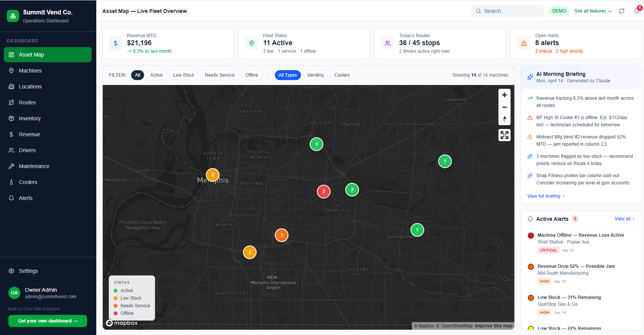
Task: Click the Get your own dashboard button
Action: [x=48, y=321]
